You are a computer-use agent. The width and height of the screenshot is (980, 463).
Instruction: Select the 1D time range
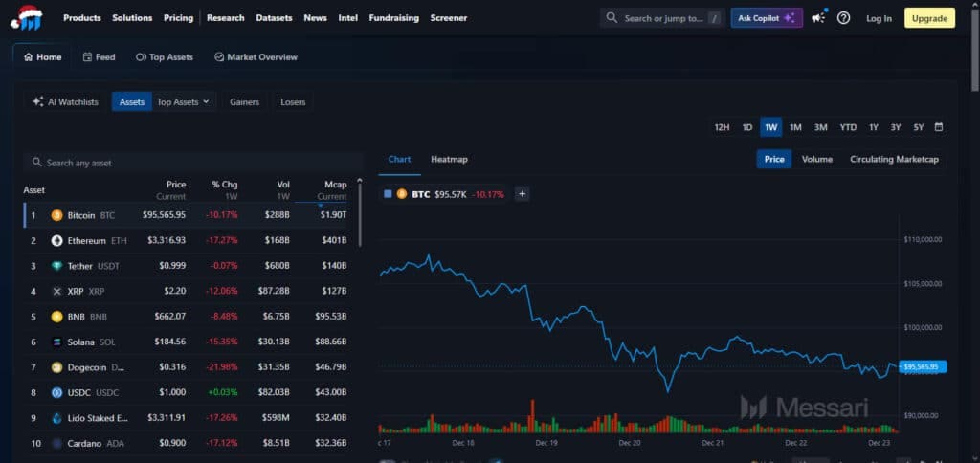point(746,127)
